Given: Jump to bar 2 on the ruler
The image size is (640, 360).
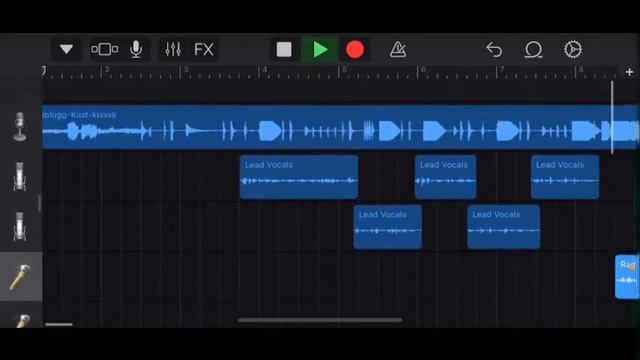Looking at the screenshot, I should point(107,69).
